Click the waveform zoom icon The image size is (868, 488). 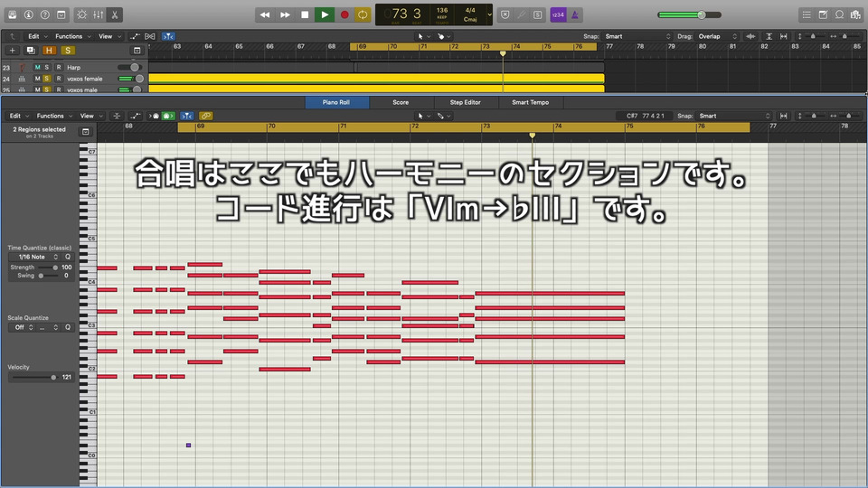coord(750,36)
